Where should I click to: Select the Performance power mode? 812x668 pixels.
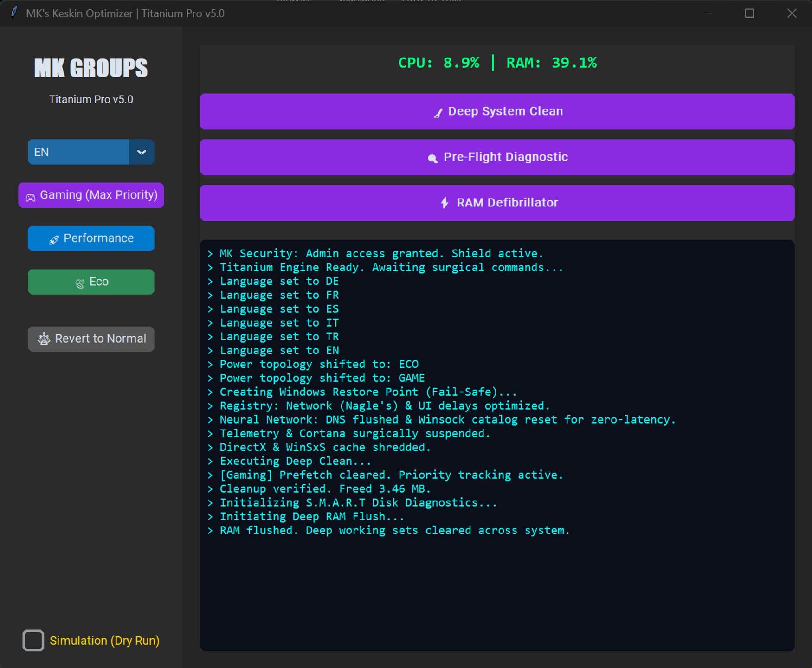(x=91, y=238)
